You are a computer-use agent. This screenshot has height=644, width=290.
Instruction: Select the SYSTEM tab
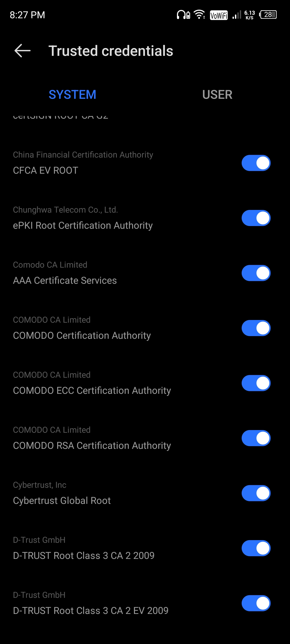(73, 94)
